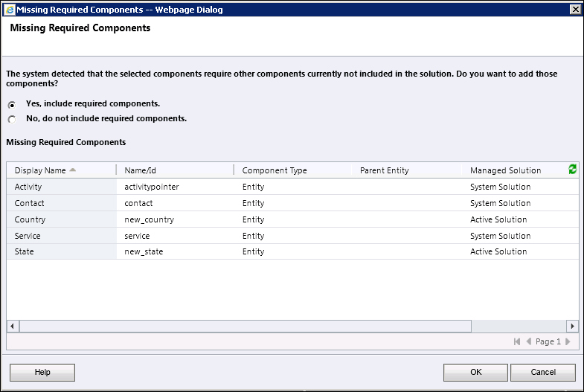Sort by Name/Id column header
This screenshot has height=392, width=584.
click(141, 170)
